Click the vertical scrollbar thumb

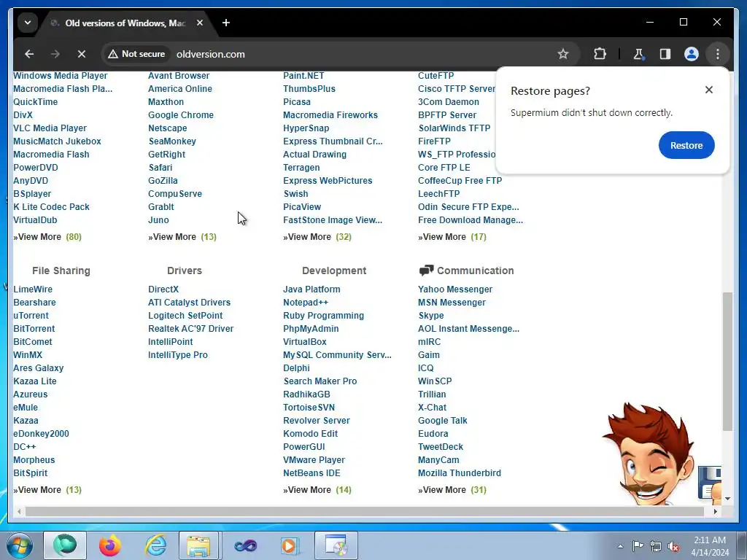pyautogui.click(x=727, y=362)
